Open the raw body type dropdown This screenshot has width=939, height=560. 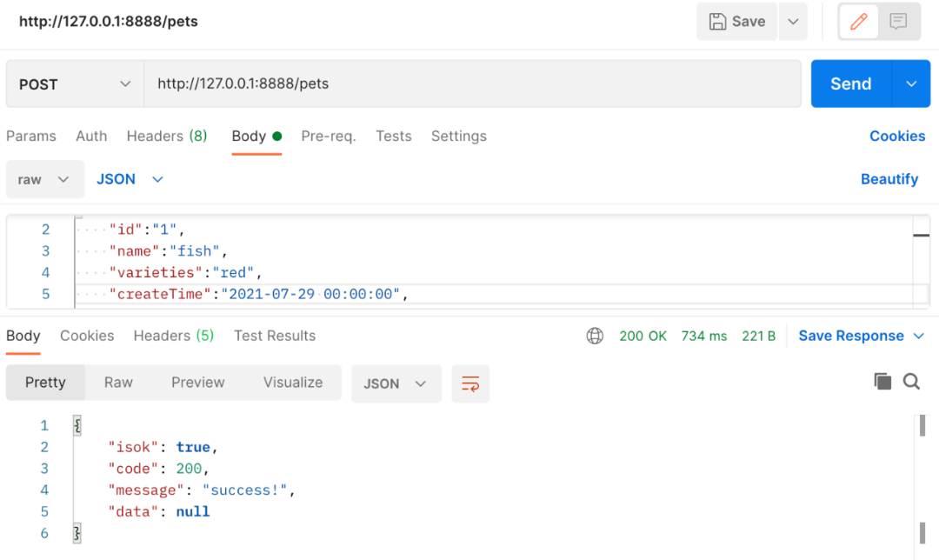coord(44,179)
